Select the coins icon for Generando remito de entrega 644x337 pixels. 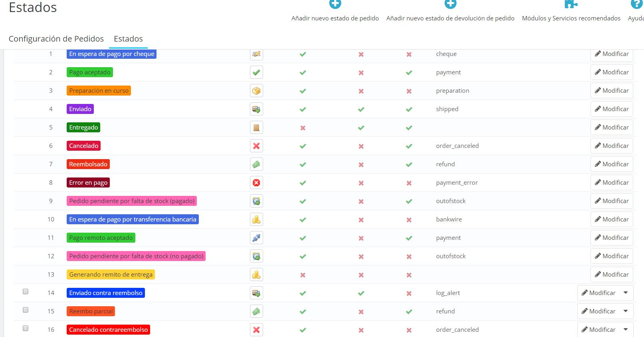(256, 275)
